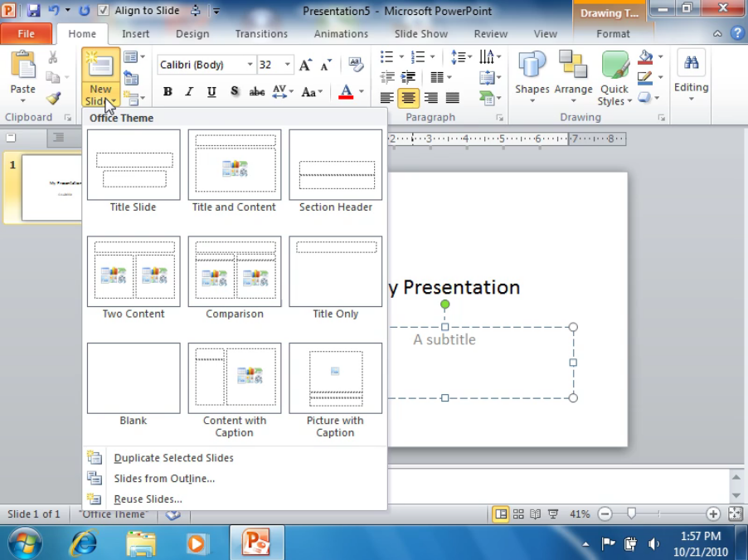Select Reuse Slides... option
Viewport: 748px width, 560px height.
pos(148,499)
